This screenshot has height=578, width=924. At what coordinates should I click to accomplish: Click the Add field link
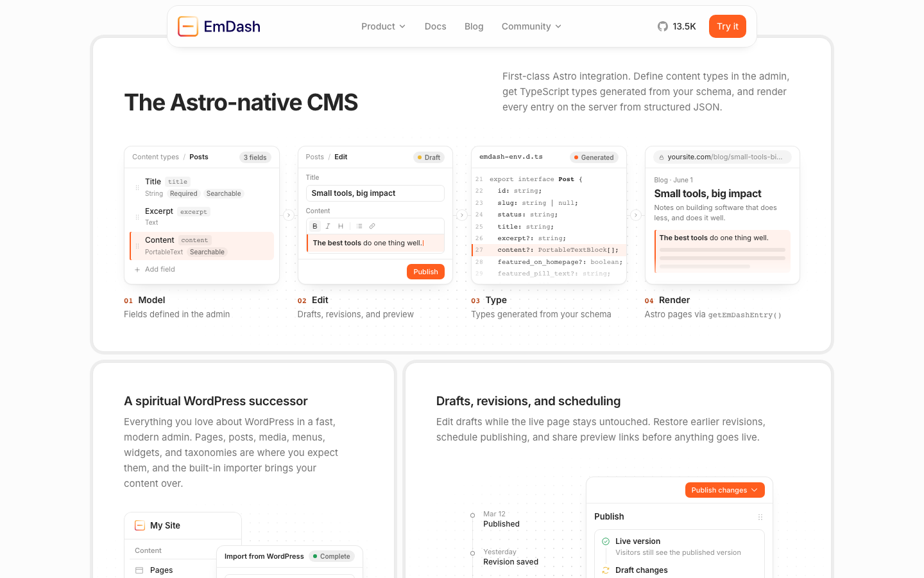tap(160, 270)
